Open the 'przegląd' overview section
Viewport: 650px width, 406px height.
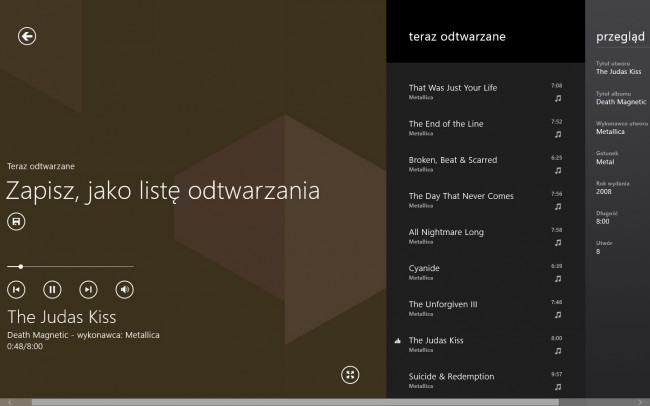coord(620,37)
